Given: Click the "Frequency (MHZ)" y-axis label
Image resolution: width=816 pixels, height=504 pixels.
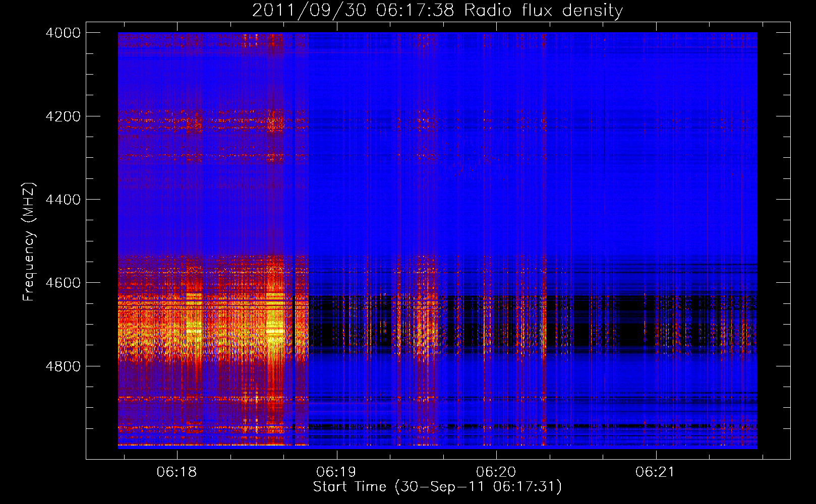Looking at the screenshot, I should [29, 241].
